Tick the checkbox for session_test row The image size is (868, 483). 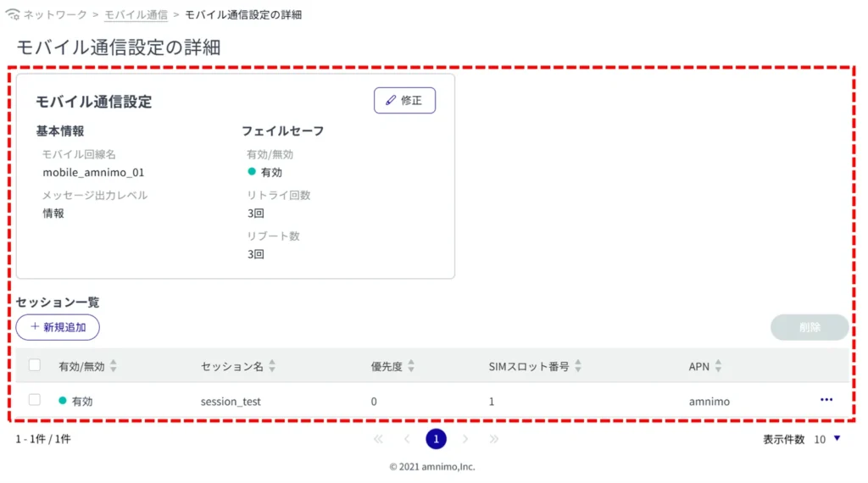point(35,400)
